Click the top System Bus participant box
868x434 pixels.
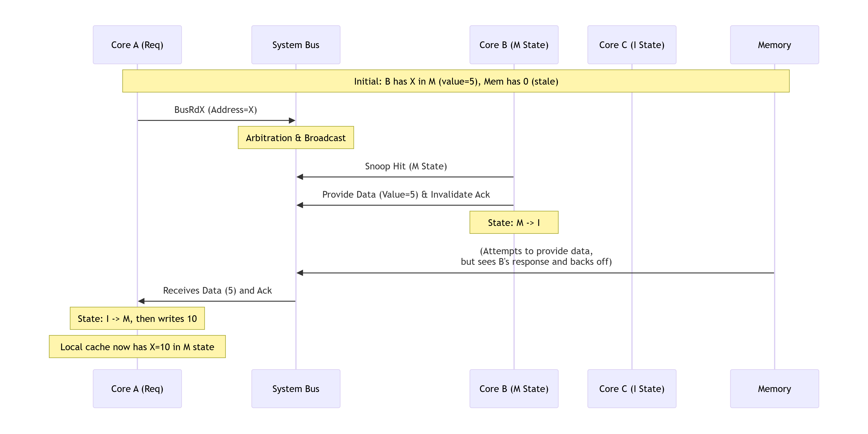pyautogui.click(x=296, y=45)
